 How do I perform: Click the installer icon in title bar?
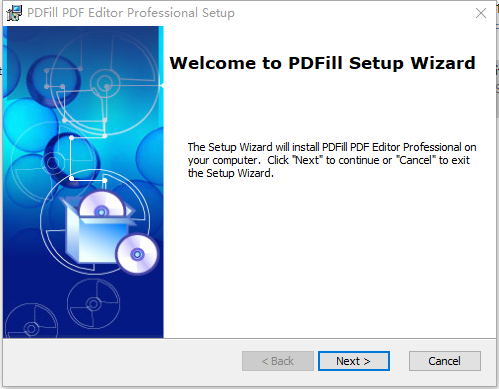[x=14, y=13]
